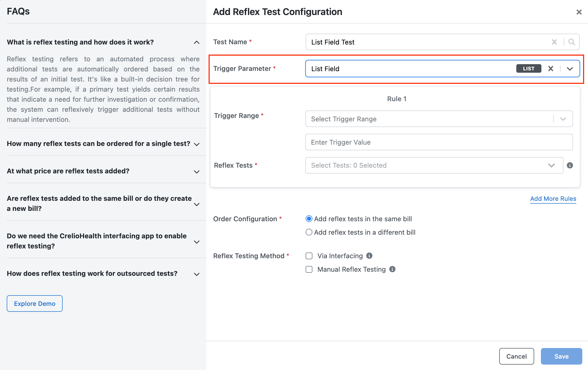This screenshot has height=370, width=588.
Task: Click the LIST badge in Trigger Parameter
Action: pos(528,69)
